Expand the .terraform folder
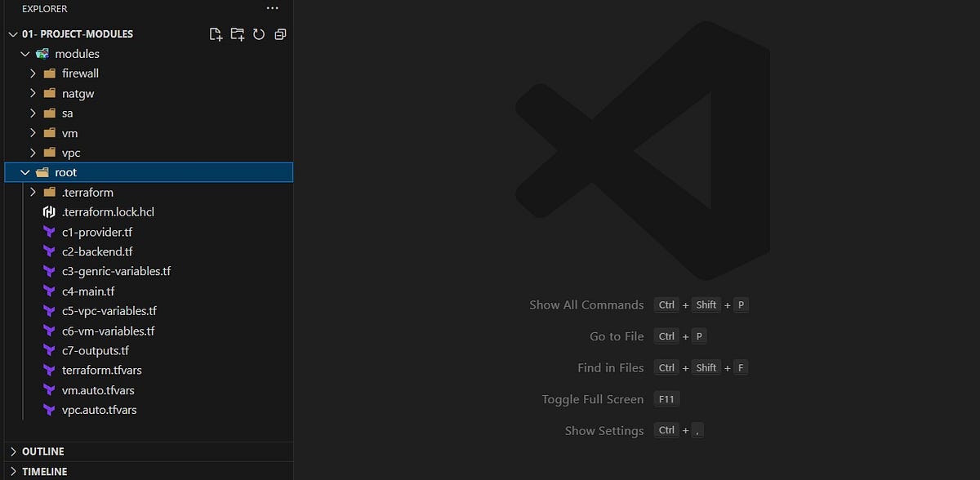 point(33,192)
